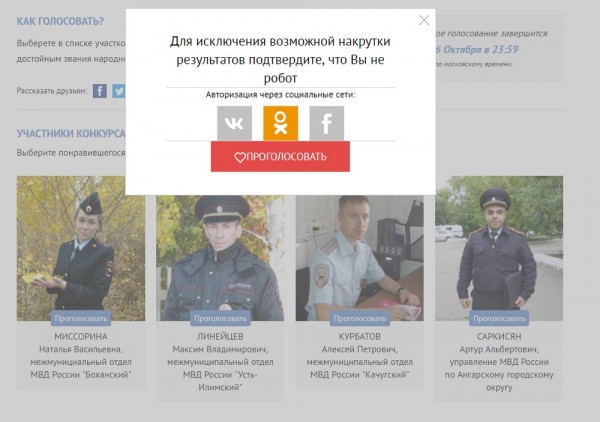Image resolution: width=600 pixels, height=422 pixels.
Task: Open Курбатов participant photo
Action: (x=360, y=258)
